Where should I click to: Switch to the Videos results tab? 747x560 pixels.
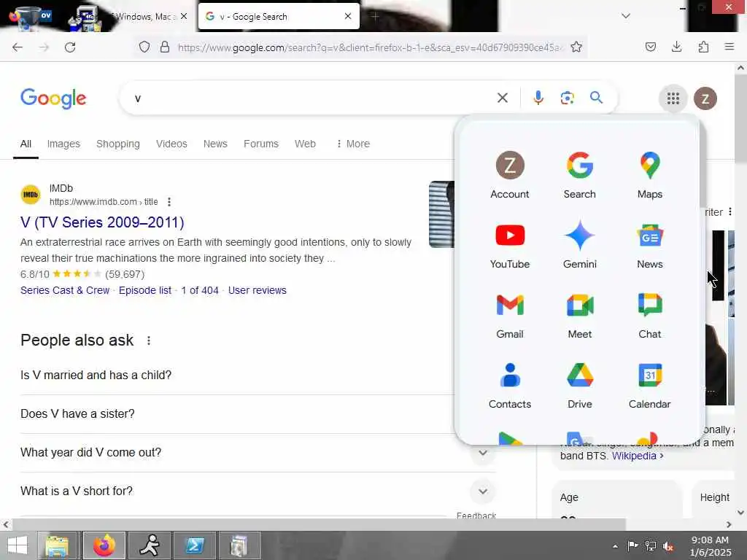tap(171, 144)
